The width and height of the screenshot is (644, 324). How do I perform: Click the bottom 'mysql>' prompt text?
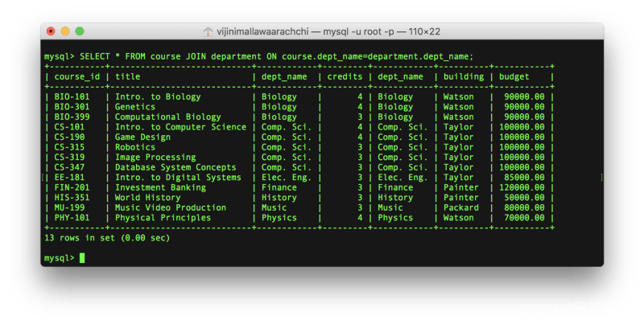tap(60, 258)
